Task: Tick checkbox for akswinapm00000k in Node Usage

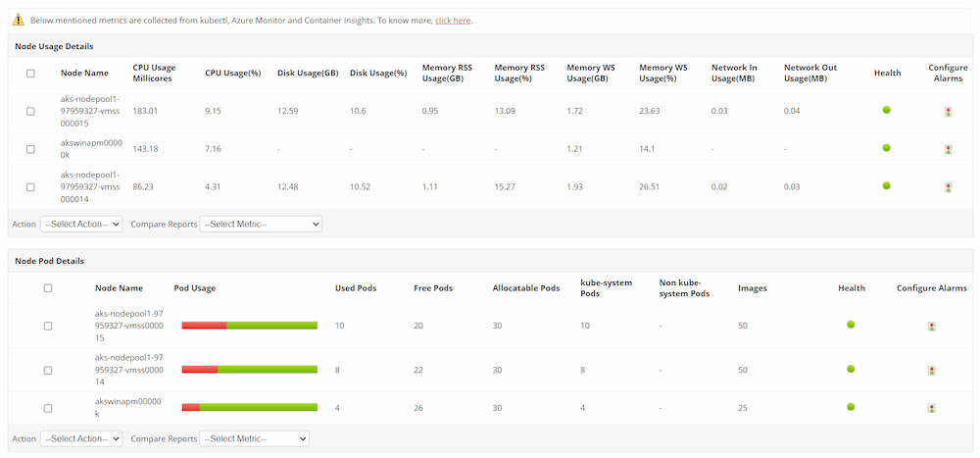Action: tap(30, 149)
